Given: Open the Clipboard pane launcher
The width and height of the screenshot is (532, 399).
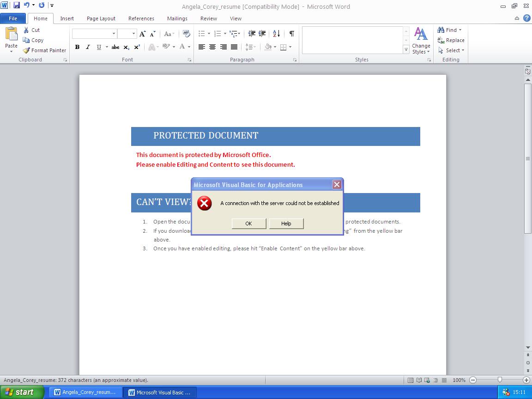Looking at the screenshot, I should pos(66,60).
